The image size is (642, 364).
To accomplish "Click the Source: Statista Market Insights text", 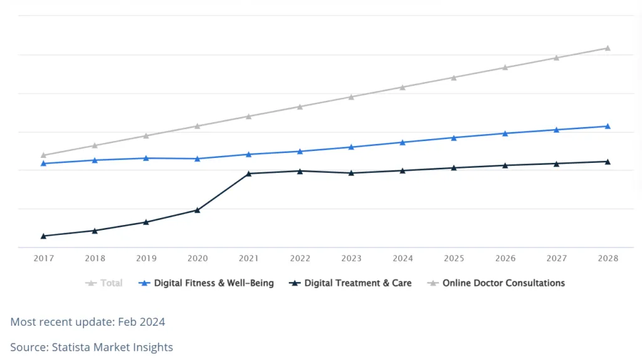I will 92,346.
